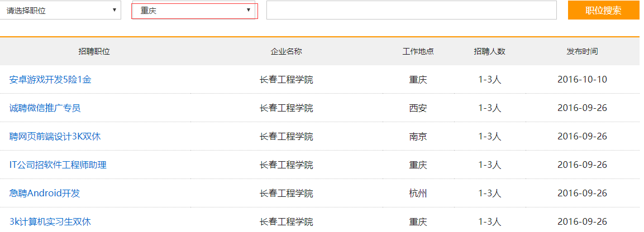Click the 工作地点 column header
The height and width of the screenshot is (232, 644).
[x=418, y=51]
